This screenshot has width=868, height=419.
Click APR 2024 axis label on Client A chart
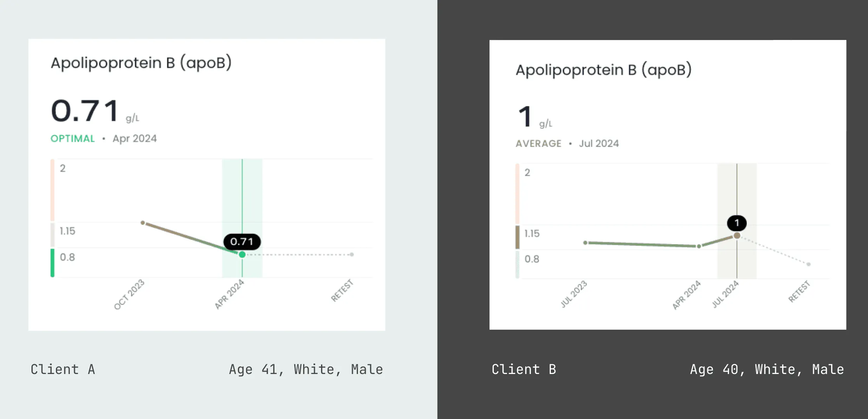[x=229, y=294]
